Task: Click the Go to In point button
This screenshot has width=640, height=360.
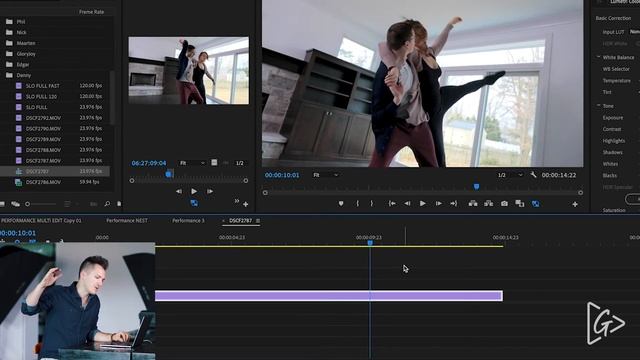Action: [392, 203]
